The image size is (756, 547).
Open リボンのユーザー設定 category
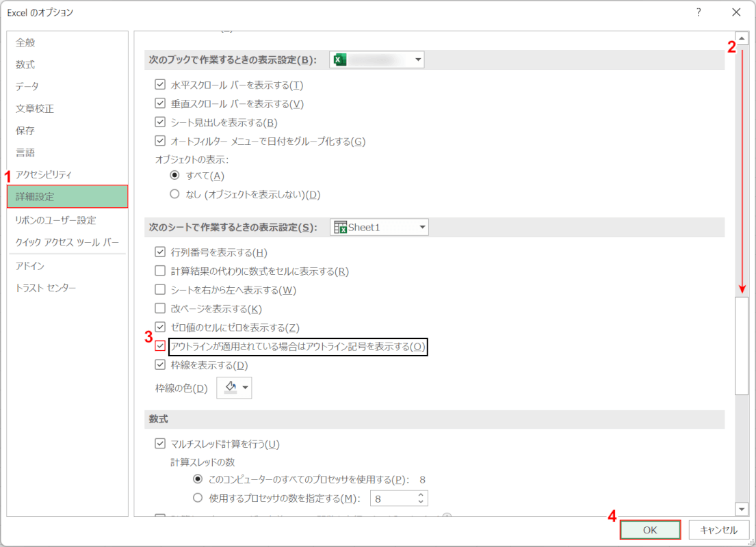click(55, 220)
